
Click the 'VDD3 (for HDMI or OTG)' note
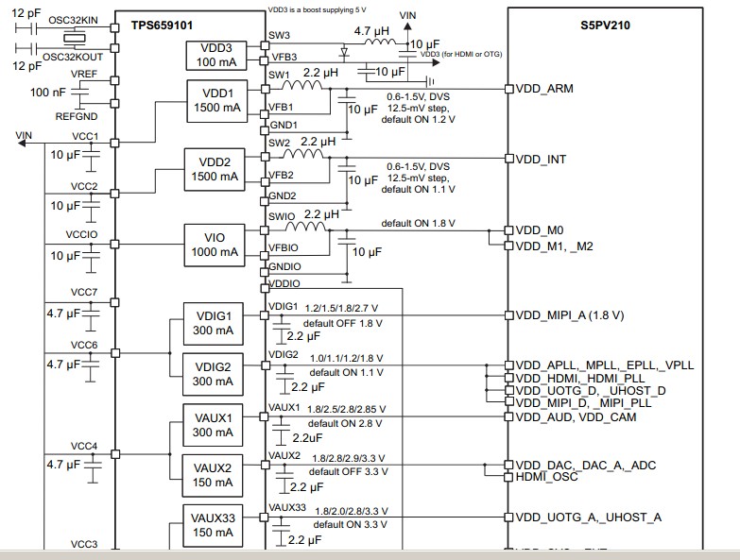(x=461, y=54)
